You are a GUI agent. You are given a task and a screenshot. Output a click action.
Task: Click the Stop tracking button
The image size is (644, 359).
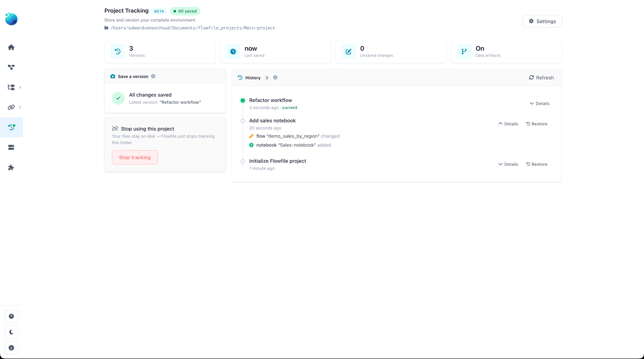[x=135, y=157]
